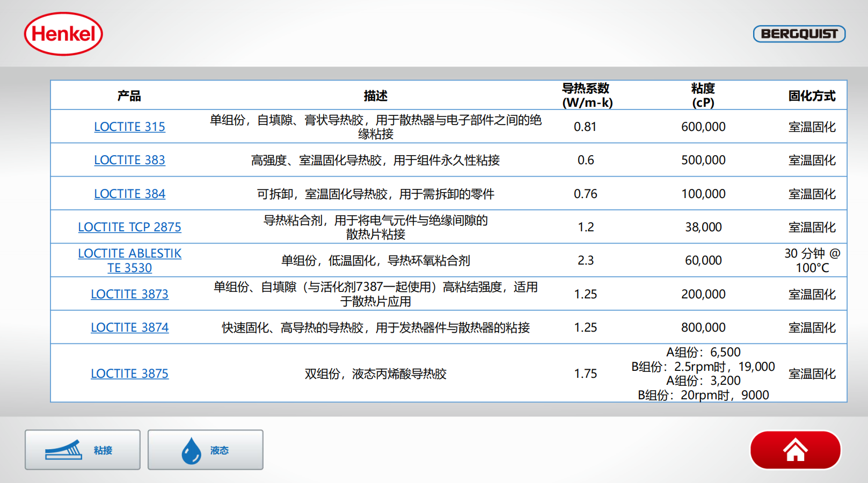
Task: Click the 粘度 (cP) column header
Action: 703,96
